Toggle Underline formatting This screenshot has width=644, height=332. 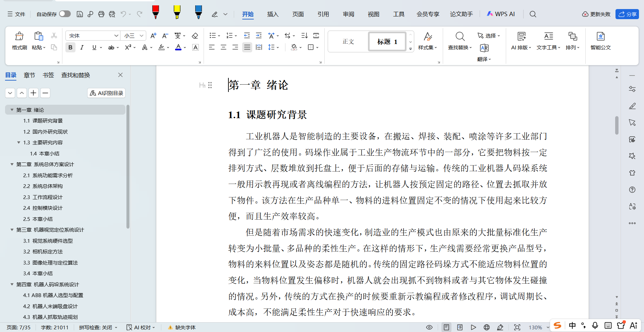pyautogui.click(x=94, y=47)
